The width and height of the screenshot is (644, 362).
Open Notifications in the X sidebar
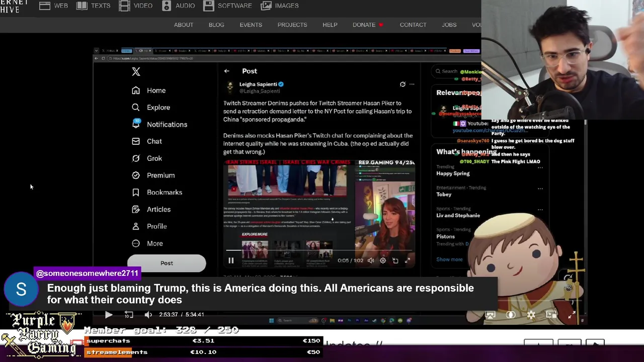[159, 124]
